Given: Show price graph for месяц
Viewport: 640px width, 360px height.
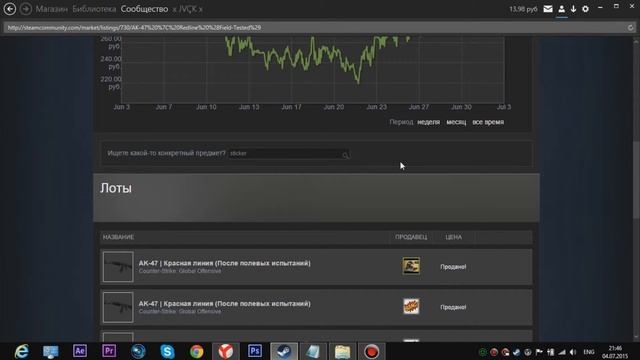Looking at the screenshot, I should tap(456, 122).
